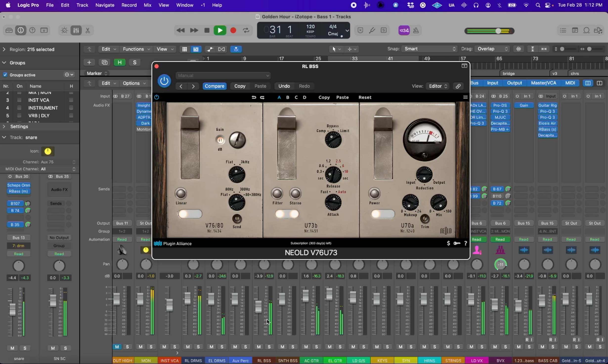Screen dimensions: 608x364
Task: Stop playback with the Stop button
Action: [207, 30]
